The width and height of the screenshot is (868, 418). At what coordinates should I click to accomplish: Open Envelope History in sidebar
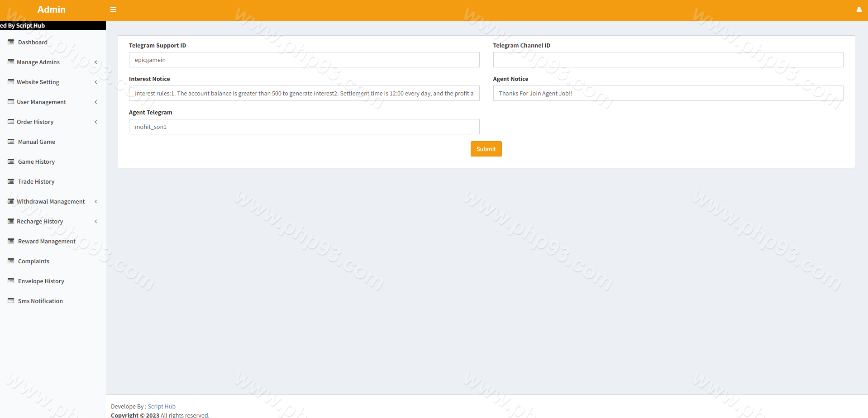(41, 281)
